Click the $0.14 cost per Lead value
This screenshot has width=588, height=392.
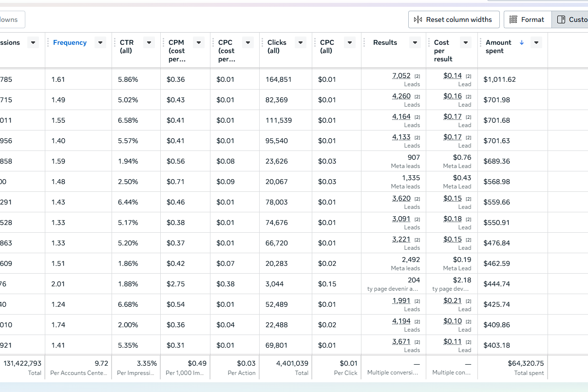452,76
